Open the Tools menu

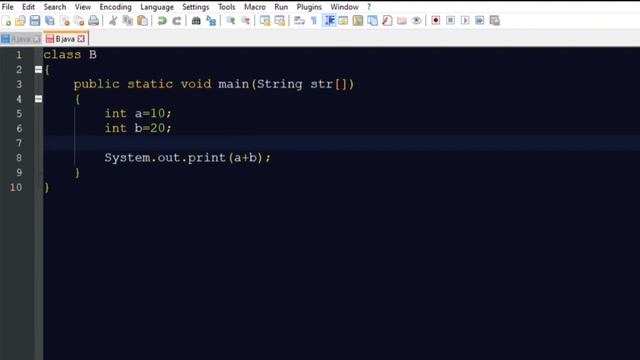tap(227, 7)
